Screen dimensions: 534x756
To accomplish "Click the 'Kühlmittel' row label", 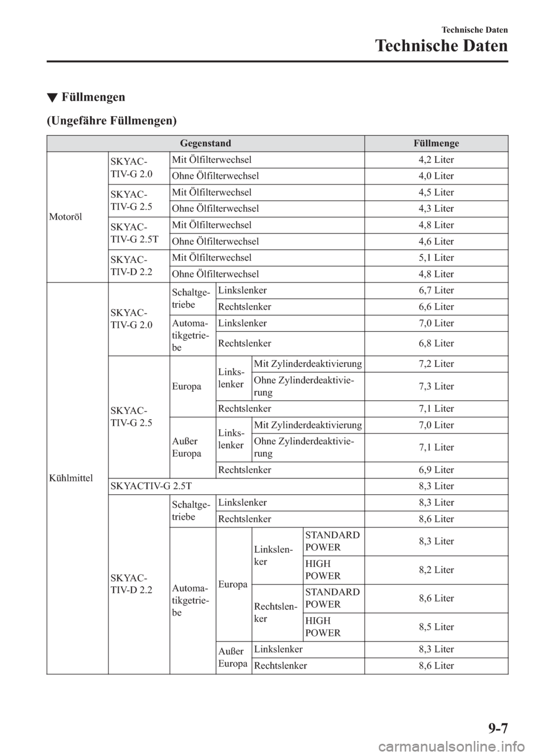I will click(71, 478).
